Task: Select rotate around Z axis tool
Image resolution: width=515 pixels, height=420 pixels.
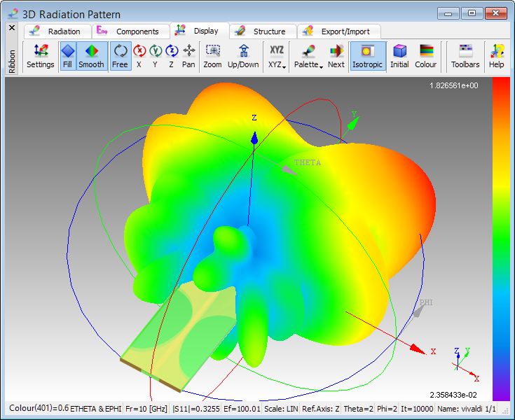Action: (x=172, y=56)
